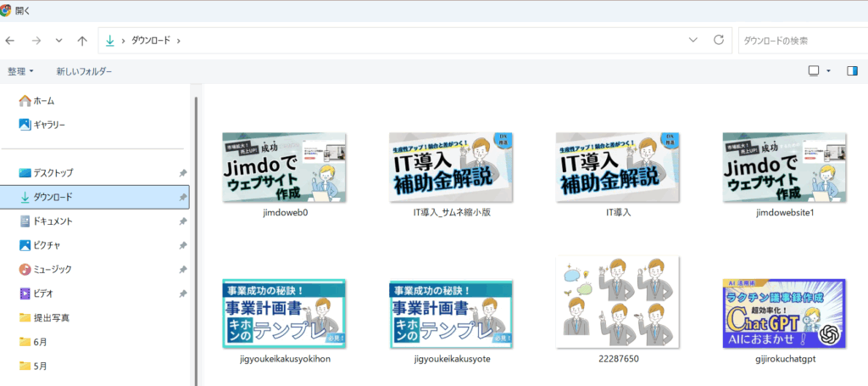Select the IT導入_サムネ縮小版 thumbnail
This screenshot has height=386, width=868.
coord(451,167)
